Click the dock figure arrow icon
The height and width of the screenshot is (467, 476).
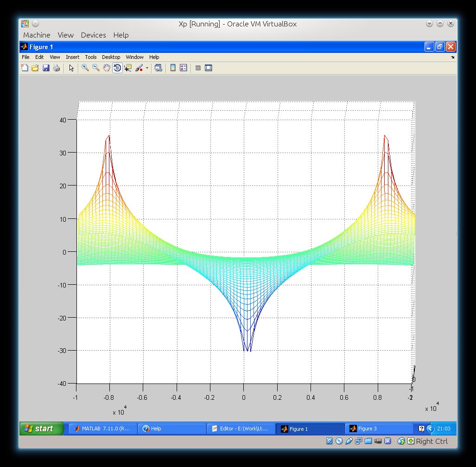click(453, 57)
